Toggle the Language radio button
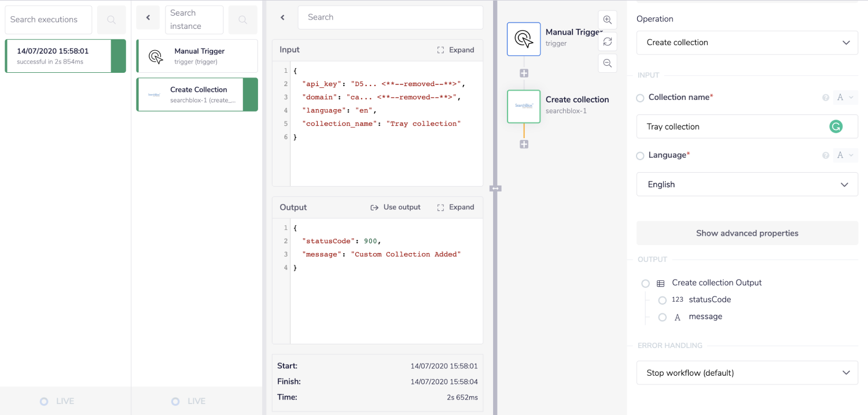The width and height of the screenshot is (868, 415). tap(640, 156)
